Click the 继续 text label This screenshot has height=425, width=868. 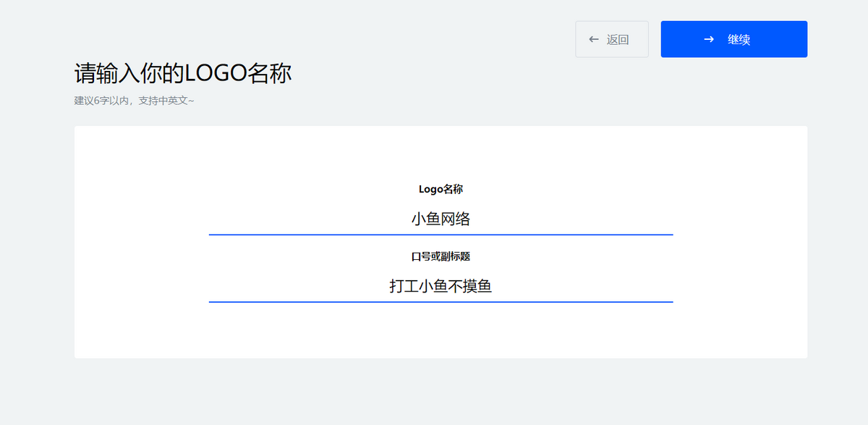coord(739,40)
